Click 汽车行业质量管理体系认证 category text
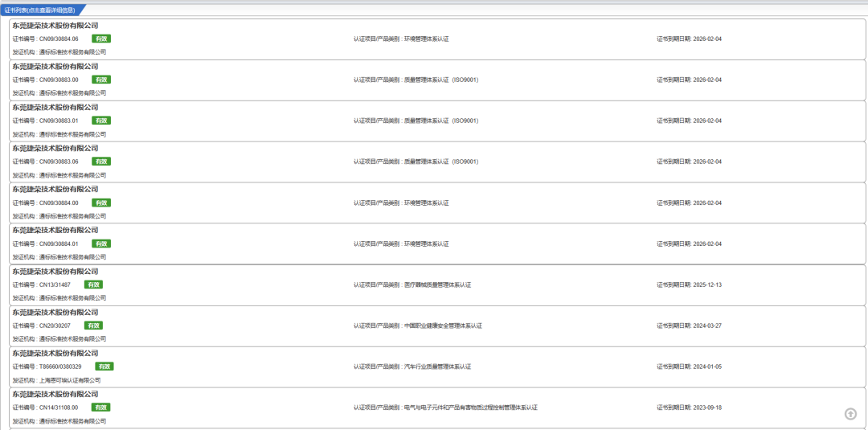This screenshot has width=868, height=430. [437, 367]
